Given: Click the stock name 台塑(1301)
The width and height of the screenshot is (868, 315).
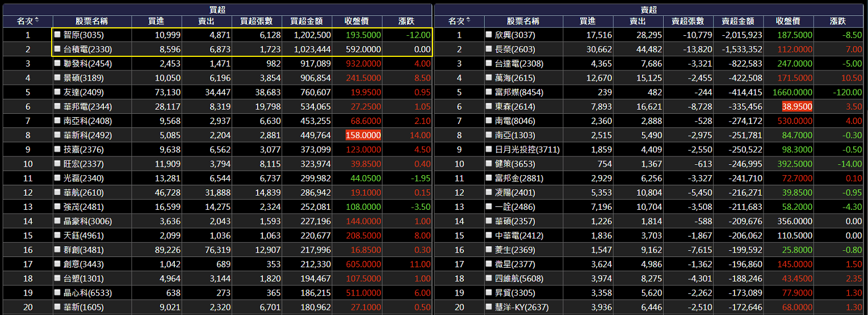Looking at the screenshot, I should [84, 279].
